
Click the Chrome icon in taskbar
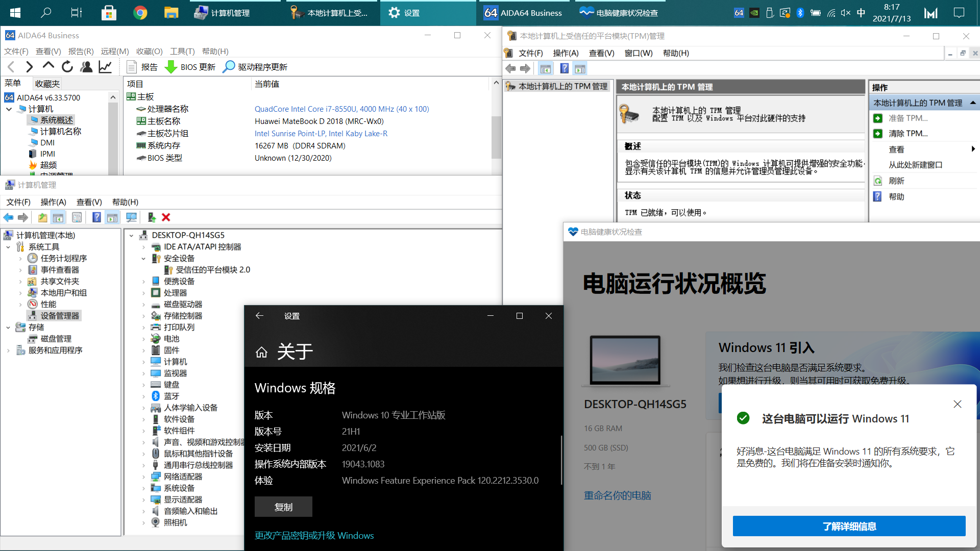(x=140, y=13)
